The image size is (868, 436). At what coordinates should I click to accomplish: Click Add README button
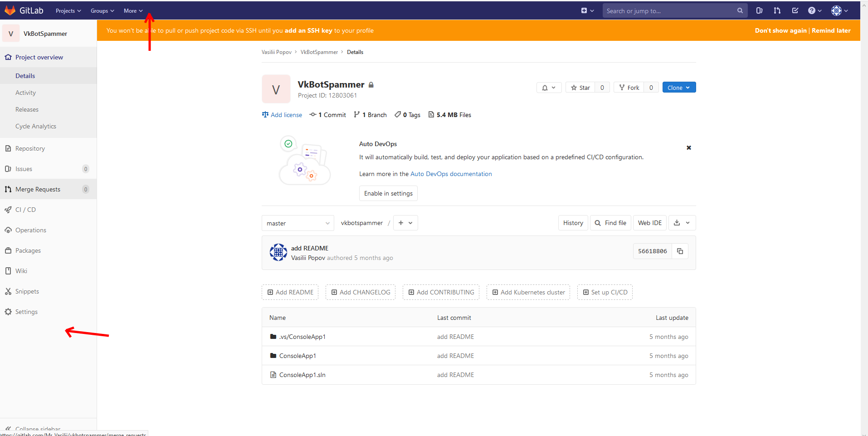point(290,292)
